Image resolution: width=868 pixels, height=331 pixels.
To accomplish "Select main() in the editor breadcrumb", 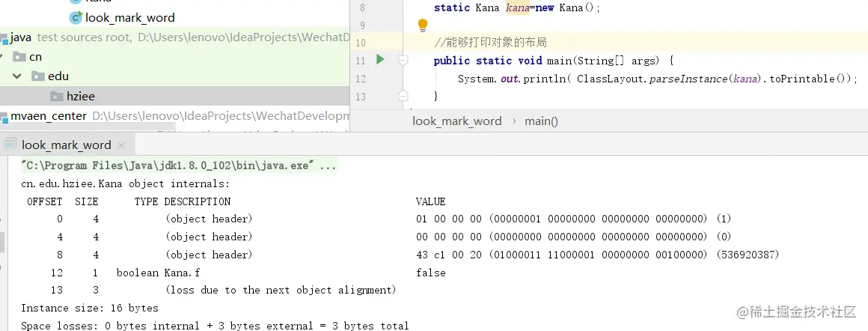I will [542, 121].
